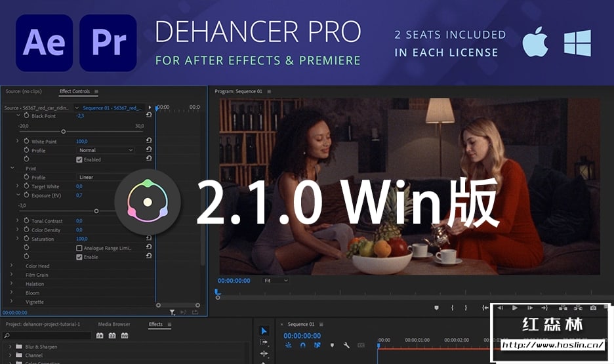The image size is (614, 364).
Task: Click the Effects panel search field
Action: [x=47, y=335]
